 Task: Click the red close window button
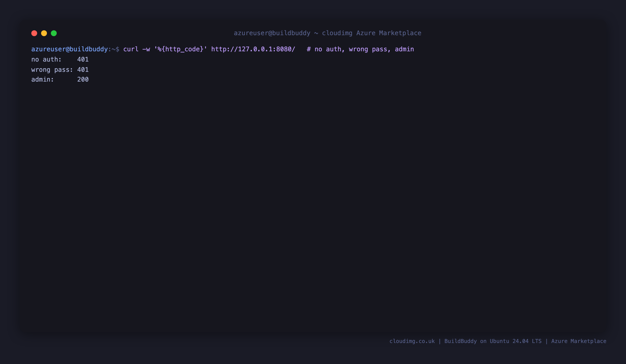pos(34,33)
